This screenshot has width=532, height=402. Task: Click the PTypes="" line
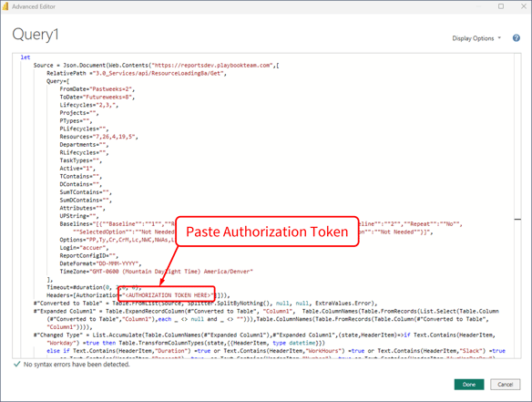tap(76, 121)
